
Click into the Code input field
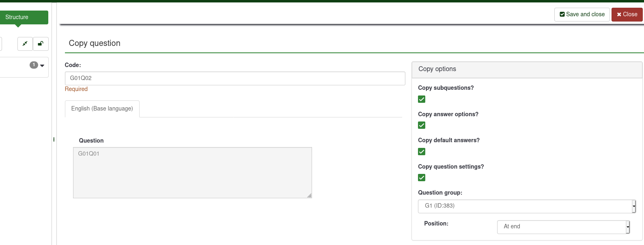pos(235,78)
